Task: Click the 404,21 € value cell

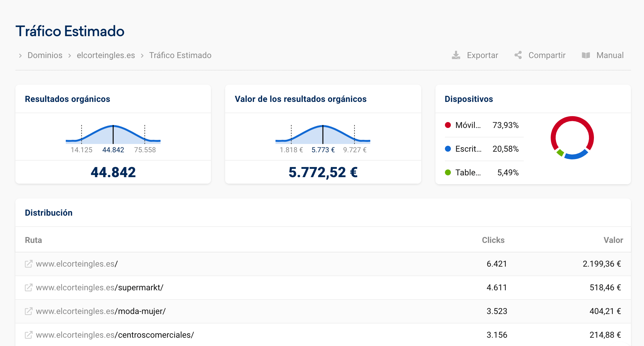Action: point(605,311)
